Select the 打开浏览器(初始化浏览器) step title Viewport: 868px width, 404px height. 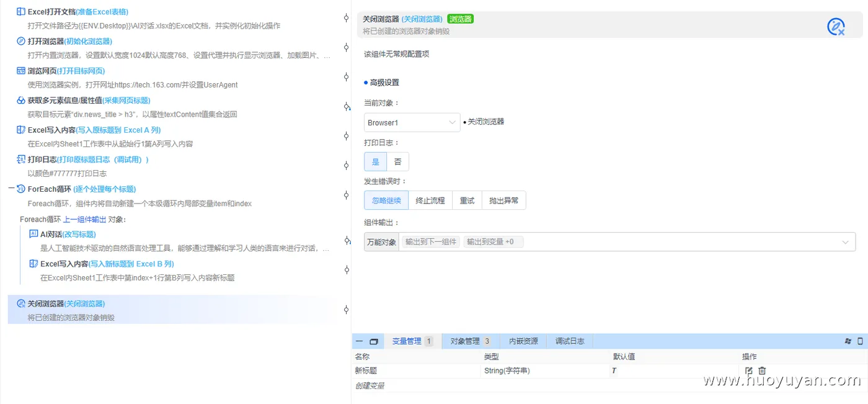click(70, 42)
